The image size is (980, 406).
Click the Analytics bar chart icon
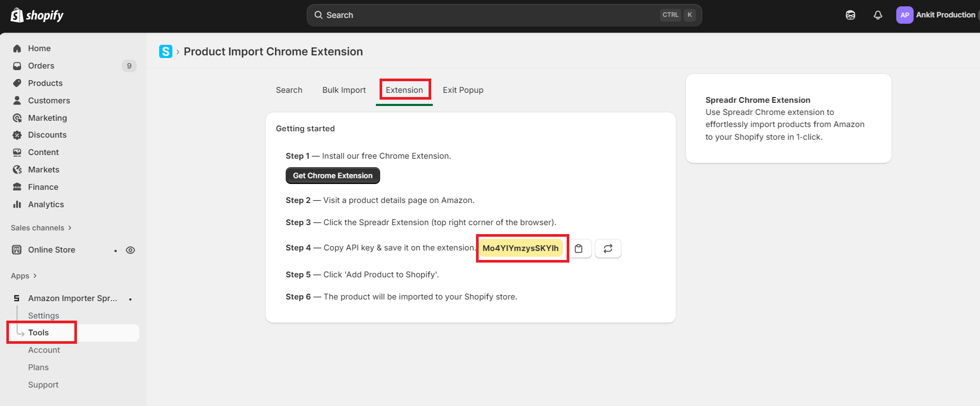17,204
